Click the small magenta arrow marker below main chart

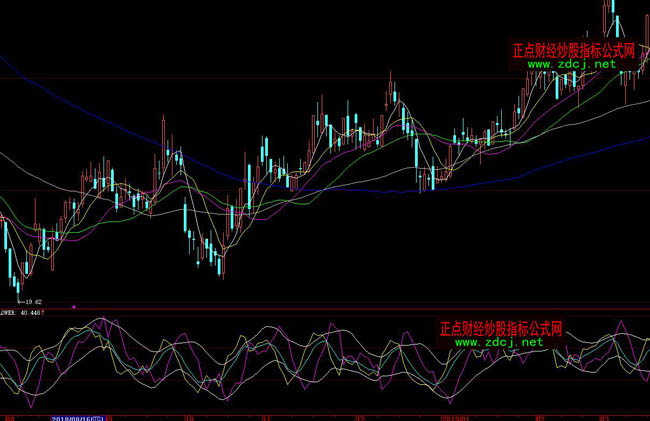[x=74, y=306]
